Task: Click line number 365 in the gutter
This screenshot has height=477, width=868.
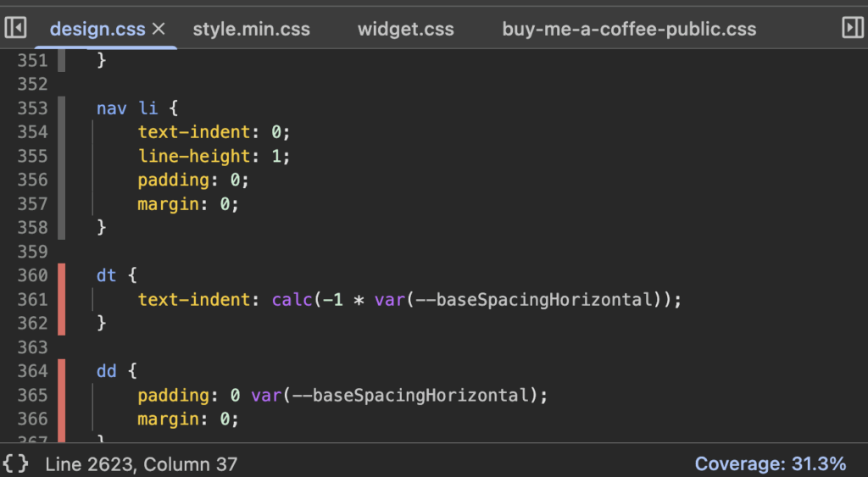Action: (x=32, y=395)
